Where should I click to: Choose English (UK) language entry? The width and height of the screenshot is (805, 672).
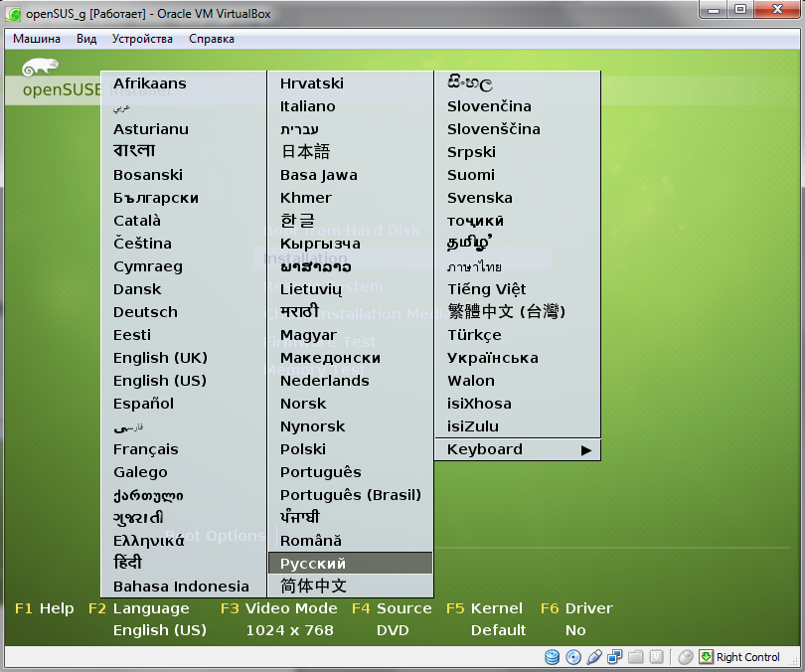pyautogui.click(x=184, y=358)
